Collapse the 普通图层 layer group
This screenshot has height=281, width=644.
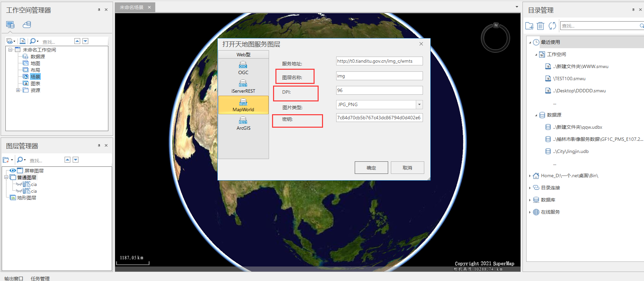pos(6,177)
